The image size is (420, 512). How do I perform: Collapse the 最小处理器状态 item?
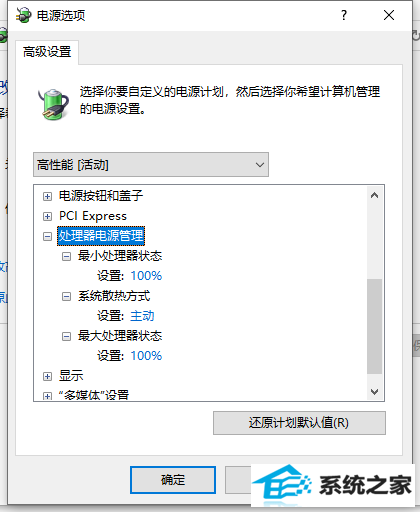pyautogui.click(x=66, y=256)
